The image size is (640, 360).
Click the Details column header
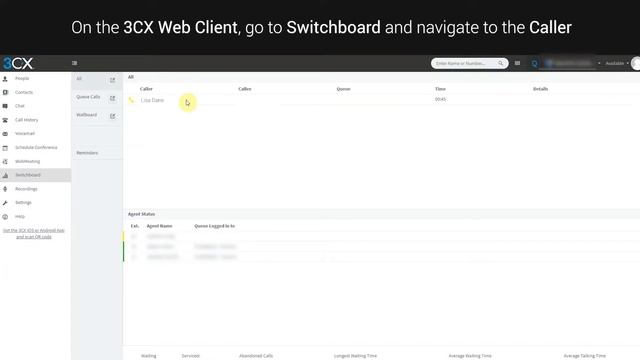click(540, 89)
